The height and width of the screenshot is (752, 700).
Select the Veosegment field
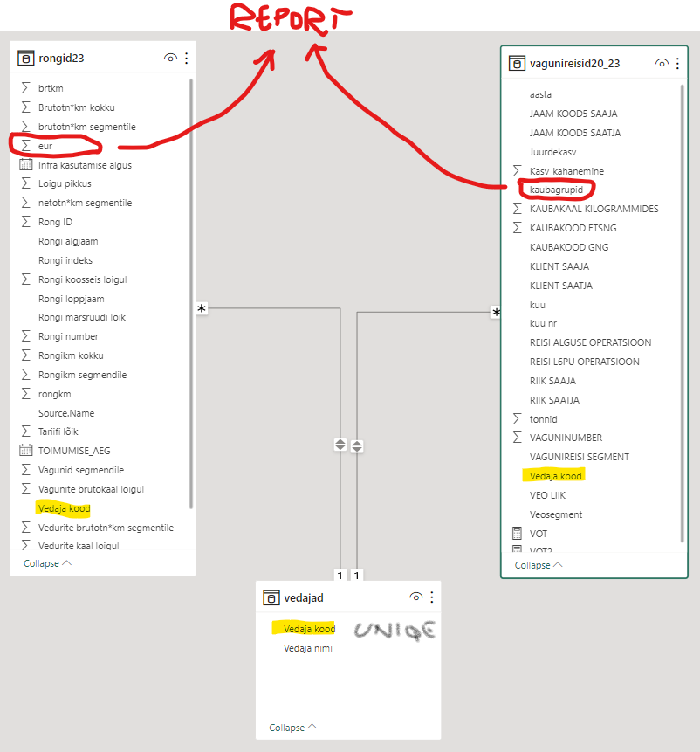(x=556, y=514)
